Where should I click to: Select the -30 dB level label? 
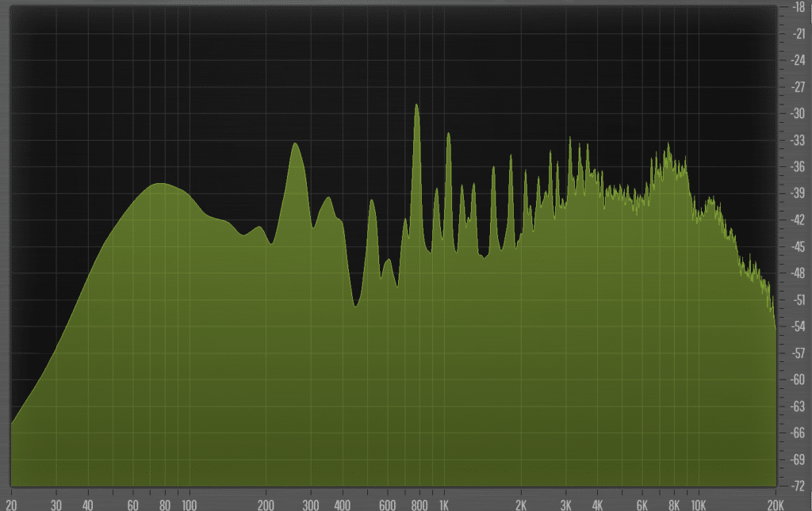pos(797,112)
